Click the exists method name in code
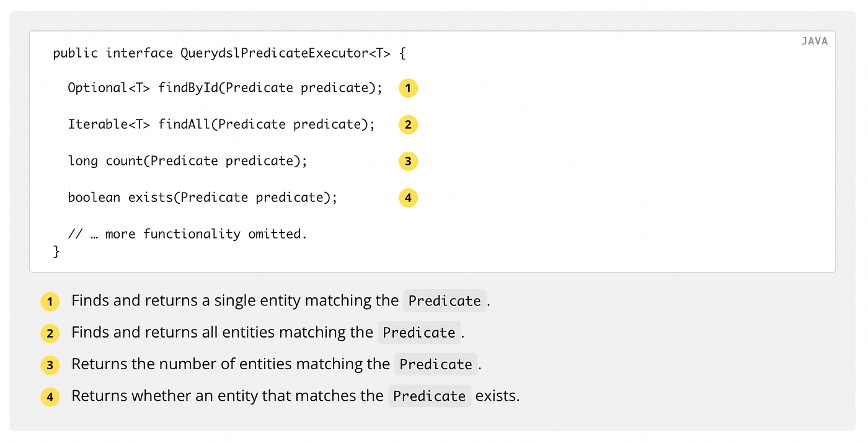Screen dimensions: 868x441 [151, 198]
